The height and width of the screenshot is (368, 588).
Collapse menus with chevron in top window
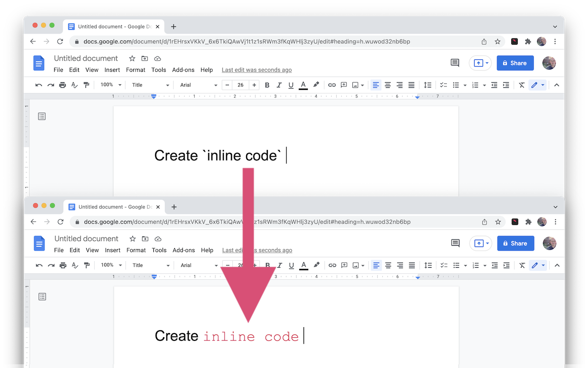(x=557, y=85)
